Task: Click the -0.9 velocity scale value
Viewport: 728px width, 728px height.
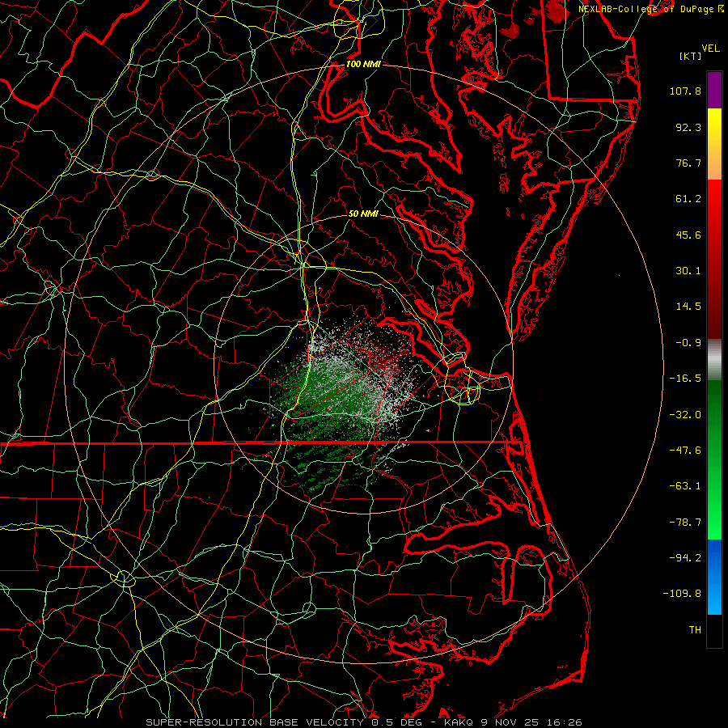Action: pos(688,343)
